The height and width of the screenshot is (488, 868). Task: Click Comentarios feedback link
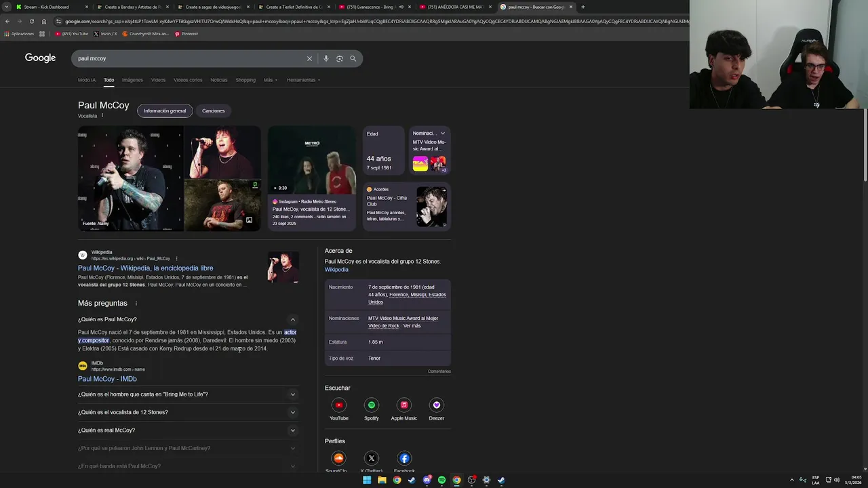(x=439, y=371)
